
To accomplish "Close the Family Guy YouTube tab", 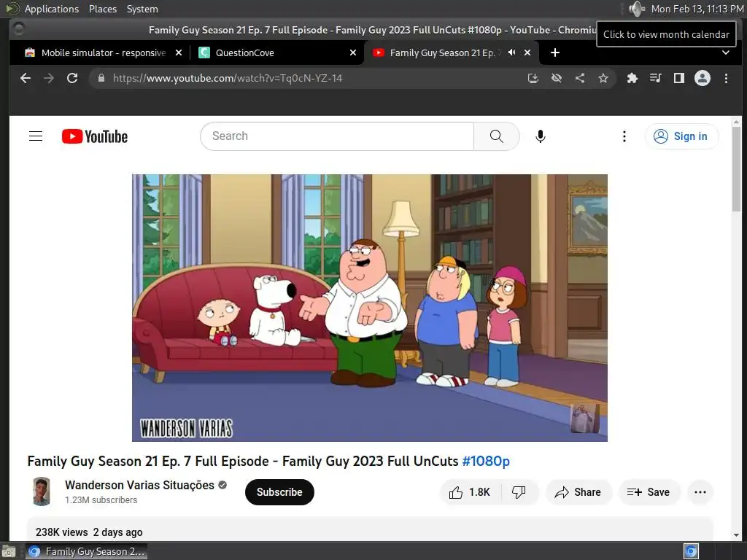I will click(527, 52).
